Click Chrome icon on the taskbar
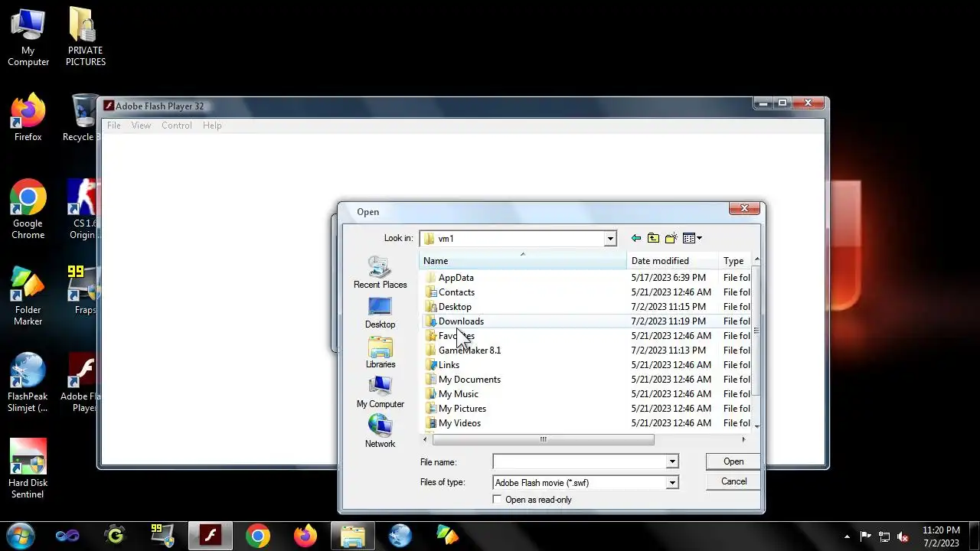Screen dimensions: 980x551 (x=258, y=536)
